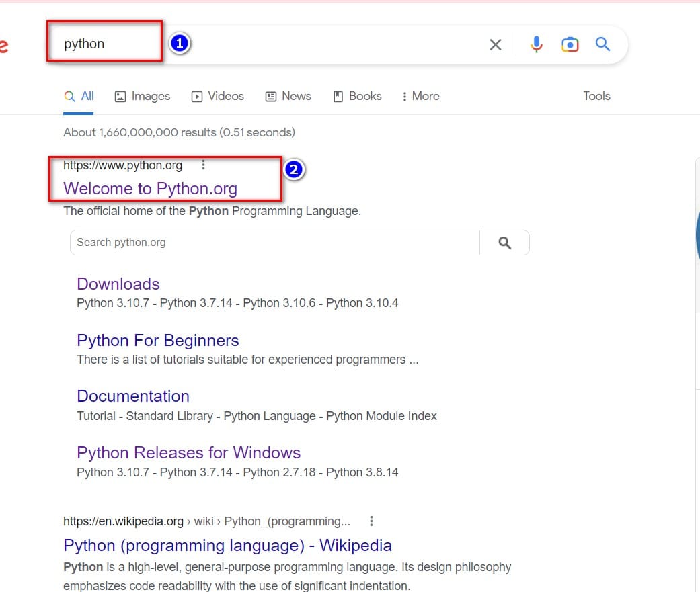Image resolution: width=700 pixels, height=592 pixels.
Task: Click the 'About 1,660,000,000 results' text
Action: point(179,132)
